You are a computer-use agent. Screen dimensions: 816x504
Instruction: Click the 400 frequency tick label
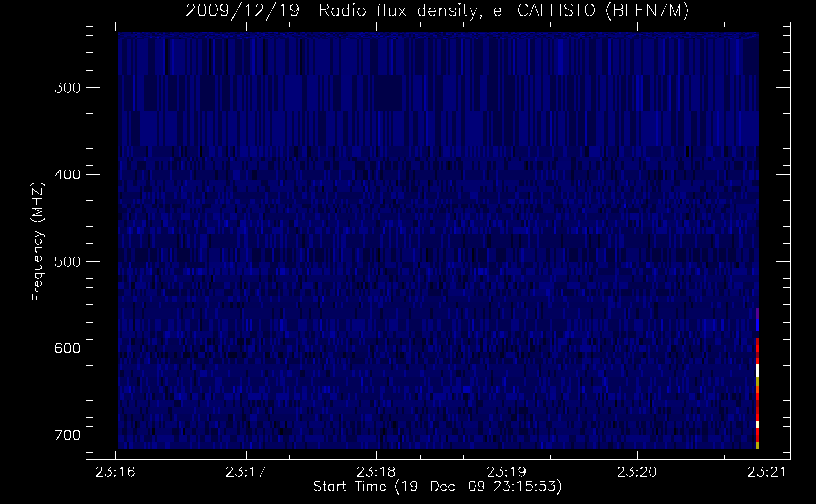coord(67,174)
